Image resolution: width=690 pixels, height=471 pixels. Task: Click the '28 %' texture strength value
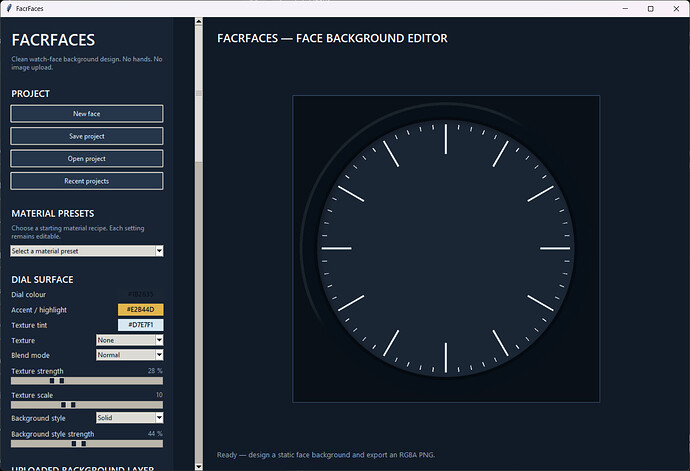(155, 371)
